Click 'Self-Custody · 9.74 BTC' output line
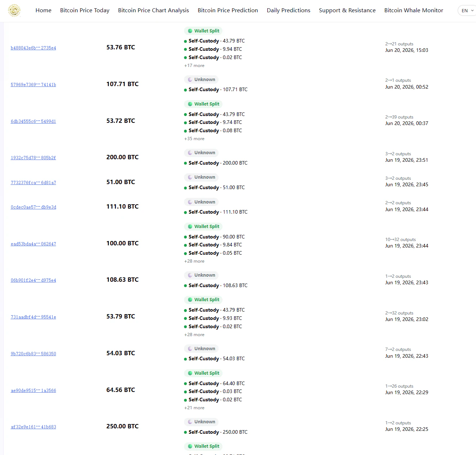The image size is (476, 455). point(213,122)
